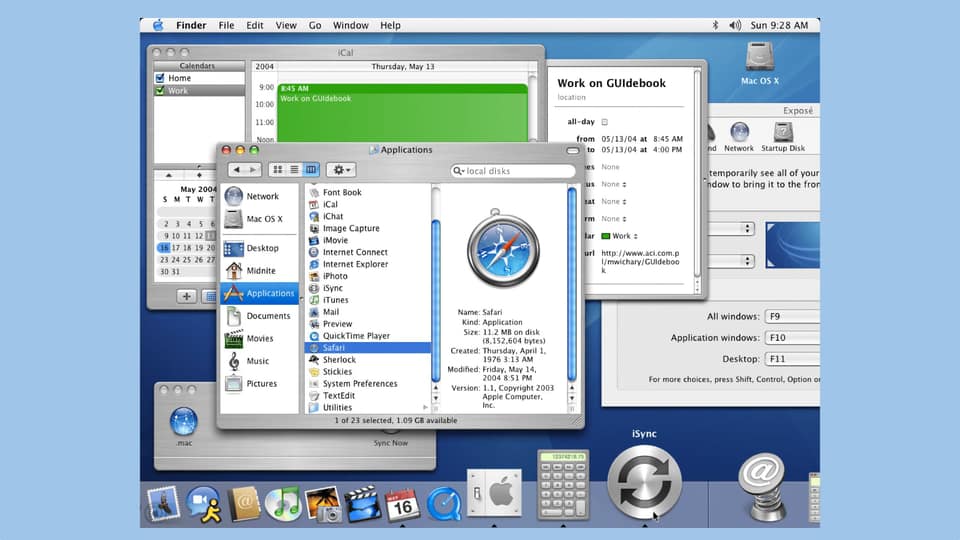960x540 pixels.
Task: Open All windows F9 shortcut dropdown
Action: click(792, 317)
